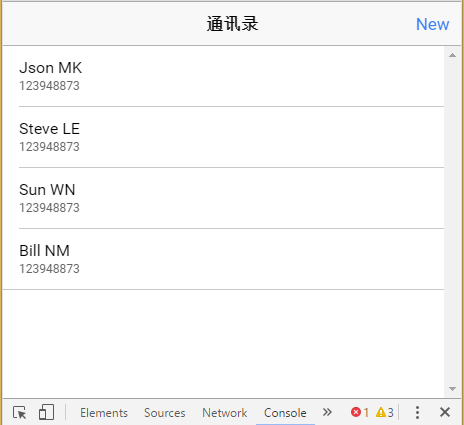Switch to the Console tab
Viewport: 464px width, 425px height.
pos(285,413)
